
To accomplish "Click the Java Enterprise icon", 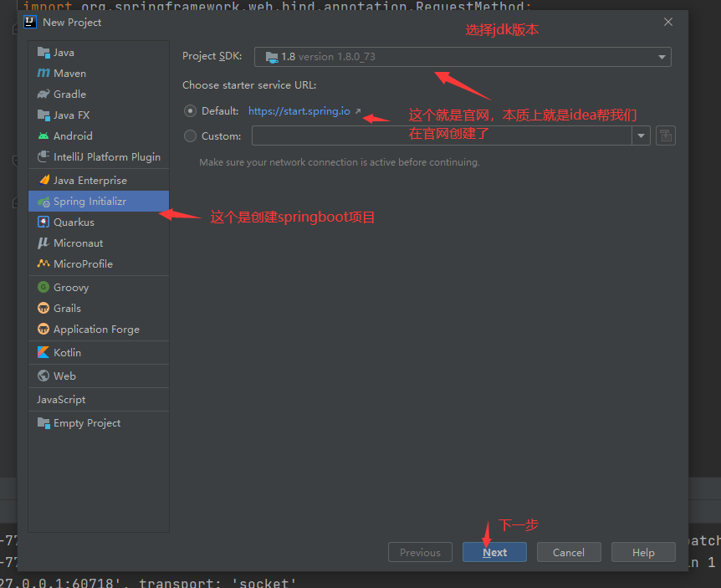I will (44, 180).
